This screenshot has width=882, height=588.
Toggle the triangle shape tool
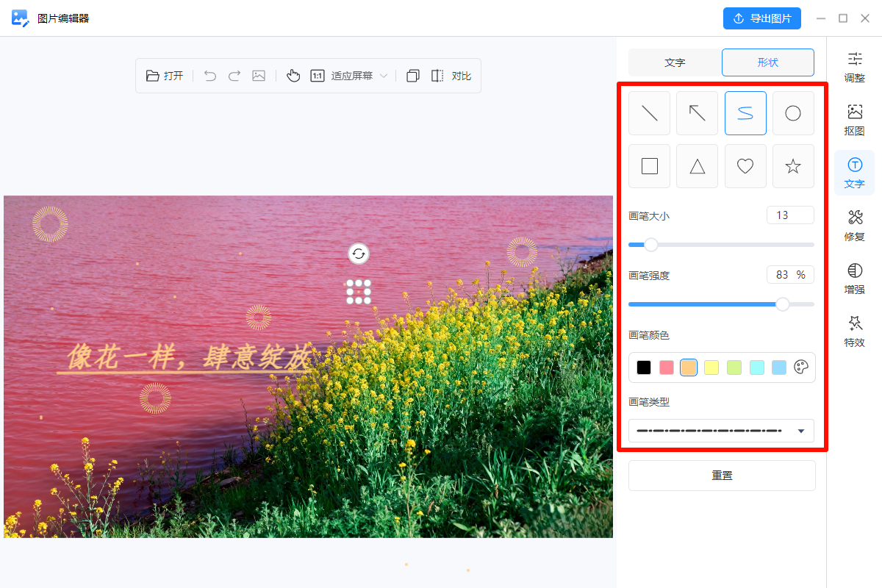click(697, 166)
